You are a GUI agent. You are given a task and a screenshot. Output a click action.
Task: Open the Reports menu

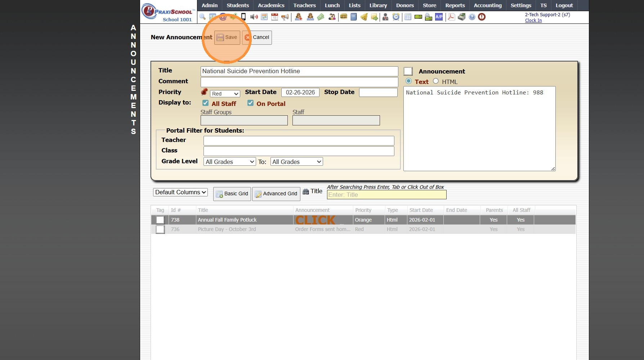click(455, 5)
